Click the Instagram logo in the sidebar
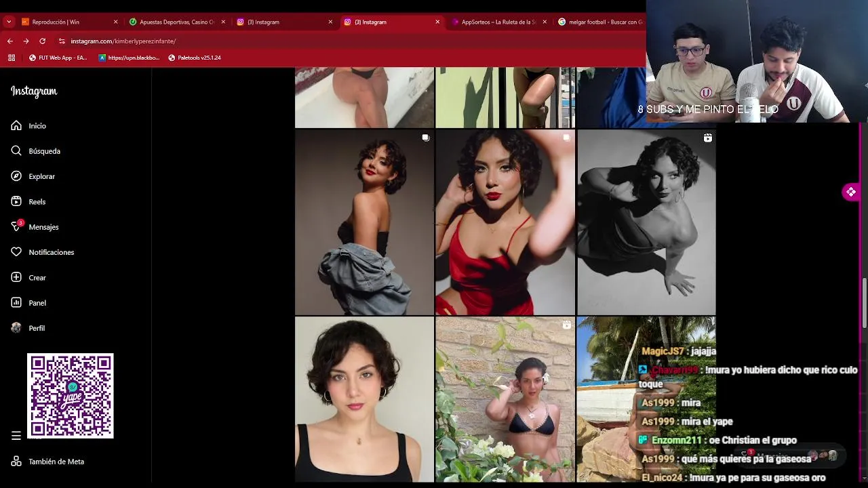This screenshot has height=488, width=868. (x=34, y=91)
